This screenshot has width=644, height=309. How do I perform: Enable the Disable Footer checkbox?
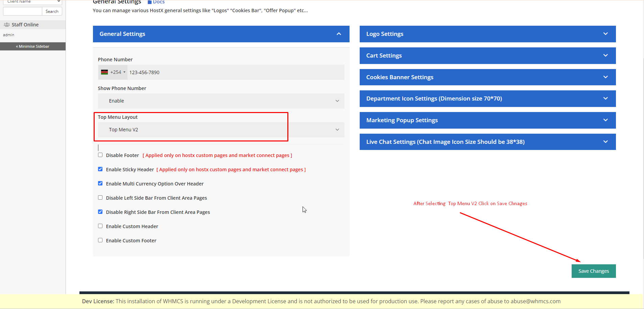tap(100, 155)
